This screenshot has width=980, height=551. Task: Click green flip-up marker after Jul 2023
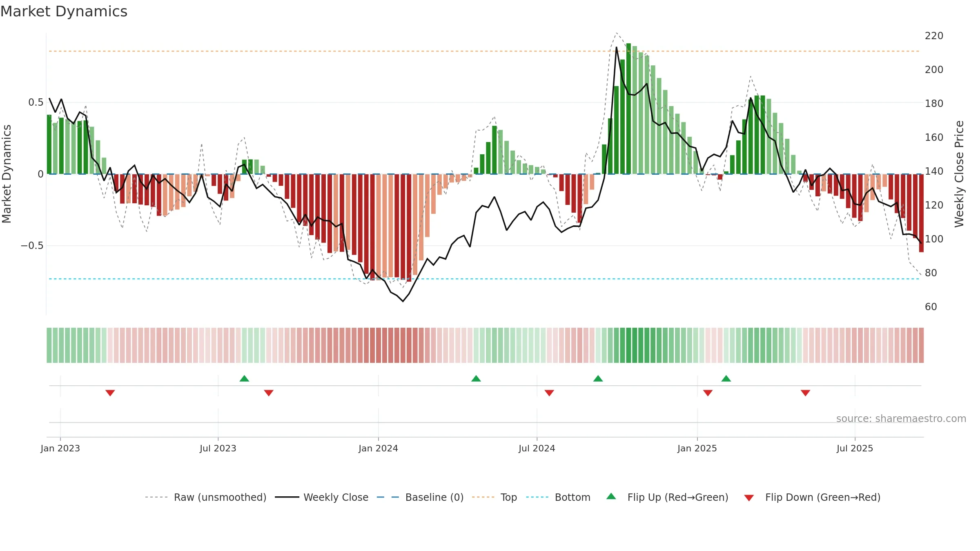[x=244, y=378]
